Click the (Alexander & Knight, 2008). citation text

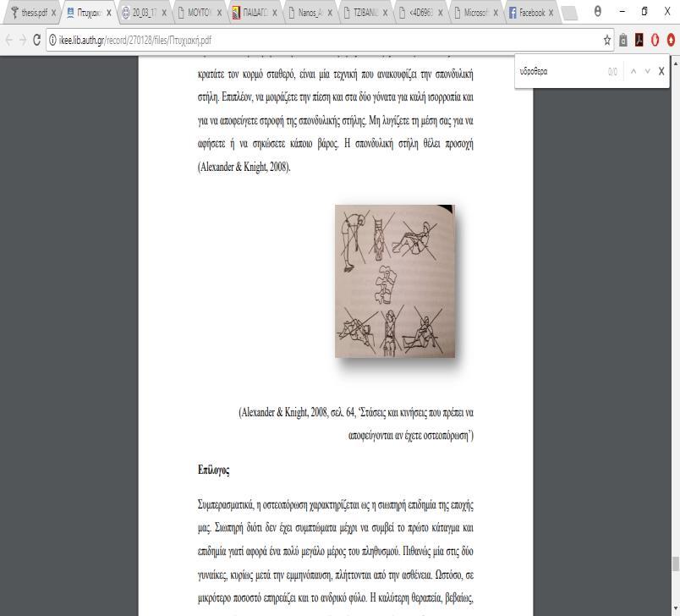pyautogui.click(x=244, y=167)
